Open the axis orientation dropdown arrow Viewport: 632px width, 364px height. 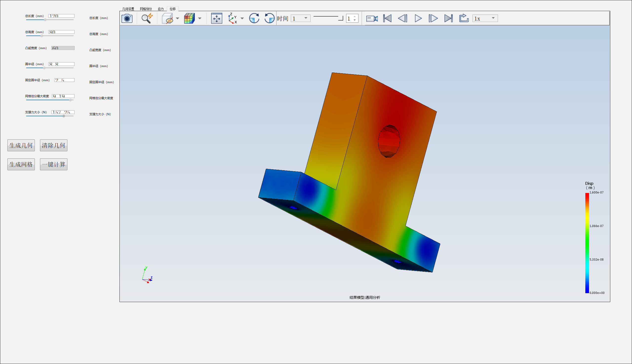point(242,18)
